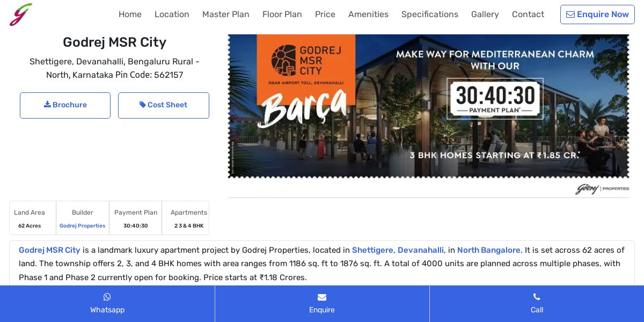Download the Brochure

pyautogui.click(x=65, y=105)
